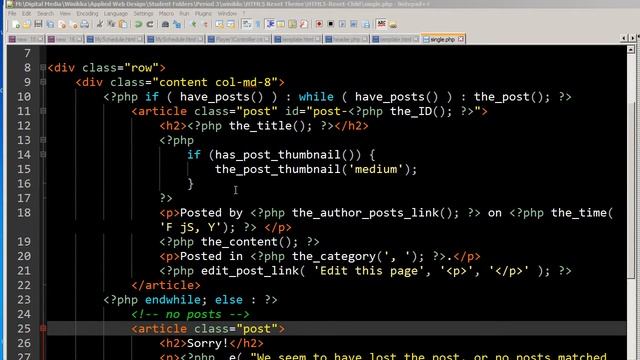Click the Zoom Out toolbar icon
The image size is (640, 360).
click(x=205, y=24)
